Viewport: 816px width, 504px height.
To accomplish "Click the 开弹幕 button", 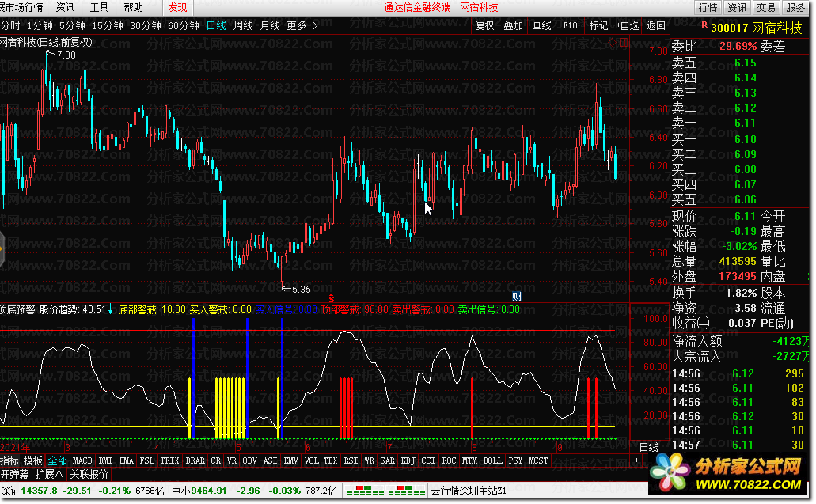I will click(14, 475).
